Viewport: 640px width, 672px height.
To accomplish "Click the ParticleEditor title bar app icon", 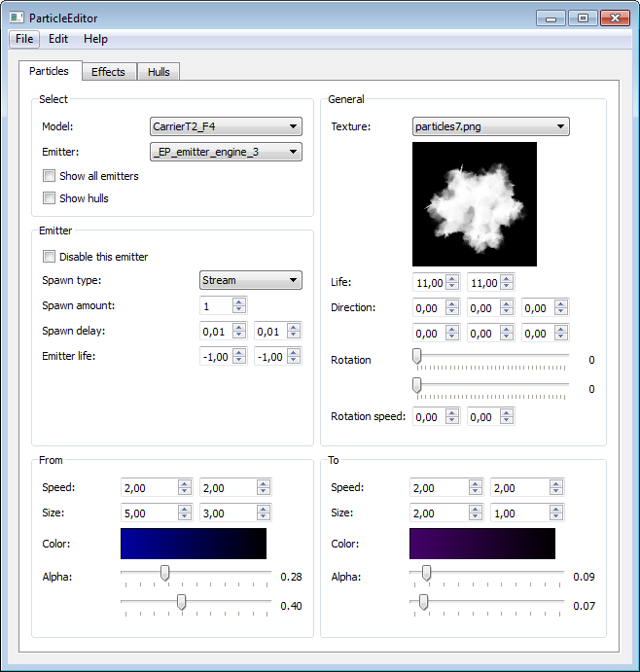I will pos(17,18).
